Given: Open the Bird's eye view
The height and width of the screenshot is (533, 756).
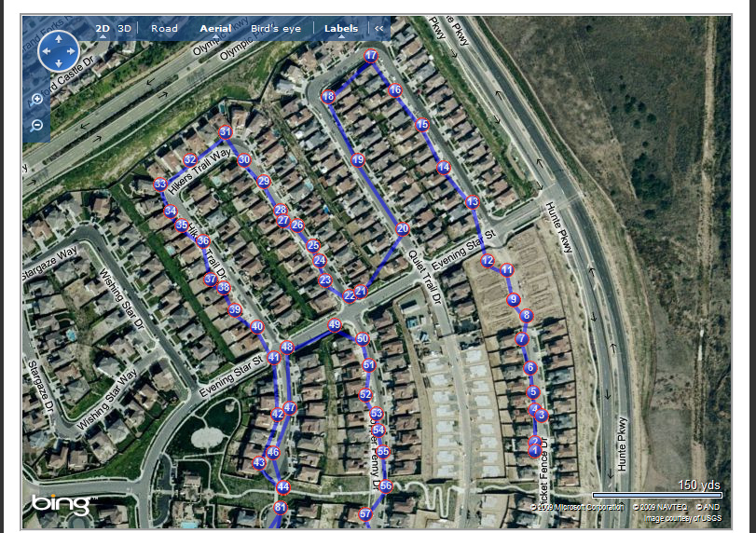Looking at the screenshot, I should click(x=276, y=29).
